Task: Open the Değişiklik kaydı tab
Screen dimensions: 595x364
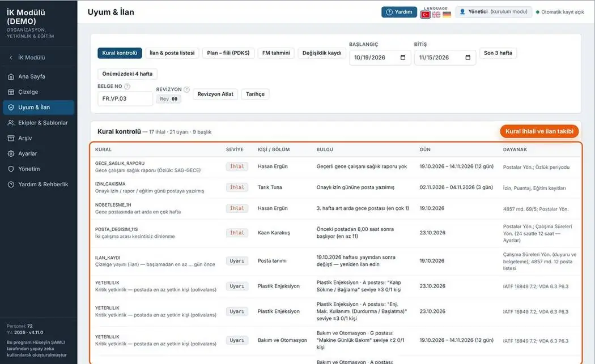Action: coord(322,53)
